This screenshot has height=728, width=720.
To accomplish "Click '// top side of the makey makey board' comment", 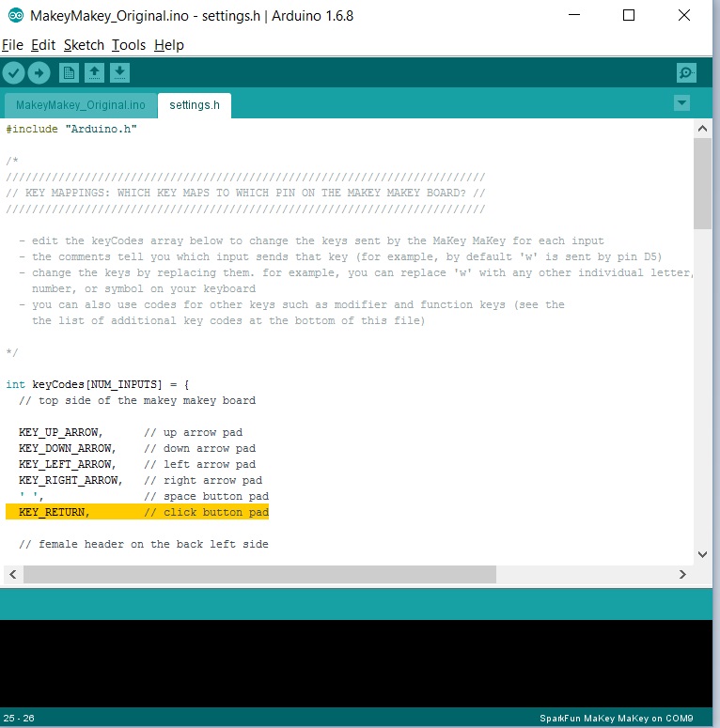I will point(137,400).
